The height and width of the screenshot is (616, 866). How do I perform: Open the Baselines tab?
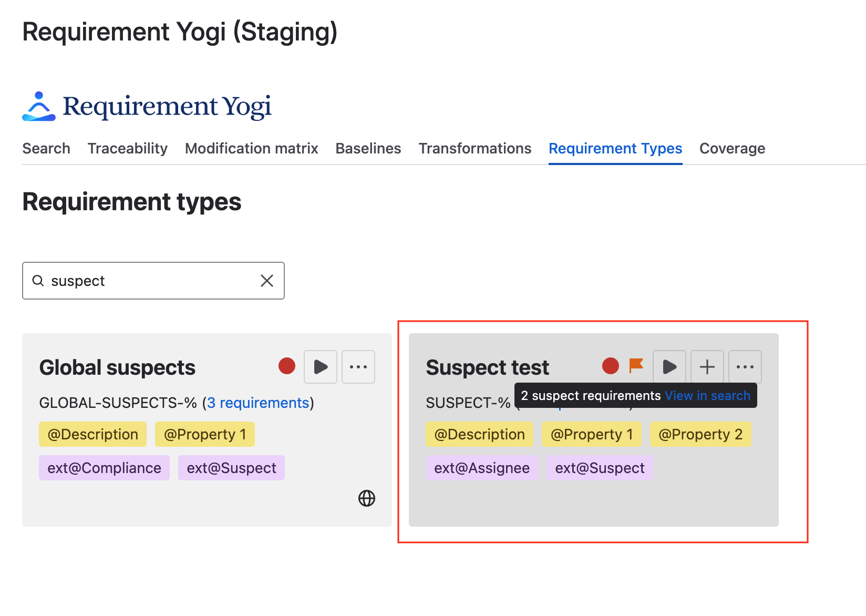click(368, 149)
